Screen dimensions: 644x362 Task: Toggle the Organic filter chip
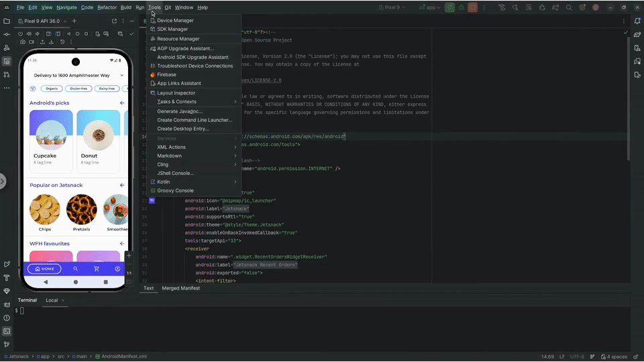(x=52, y=88)
